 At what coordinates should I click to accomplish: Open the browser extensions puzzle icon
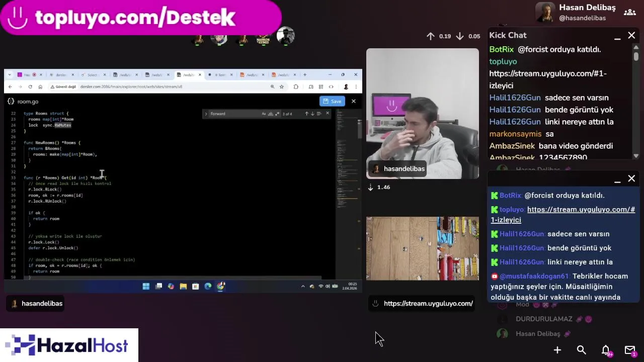tap(296, 86)
